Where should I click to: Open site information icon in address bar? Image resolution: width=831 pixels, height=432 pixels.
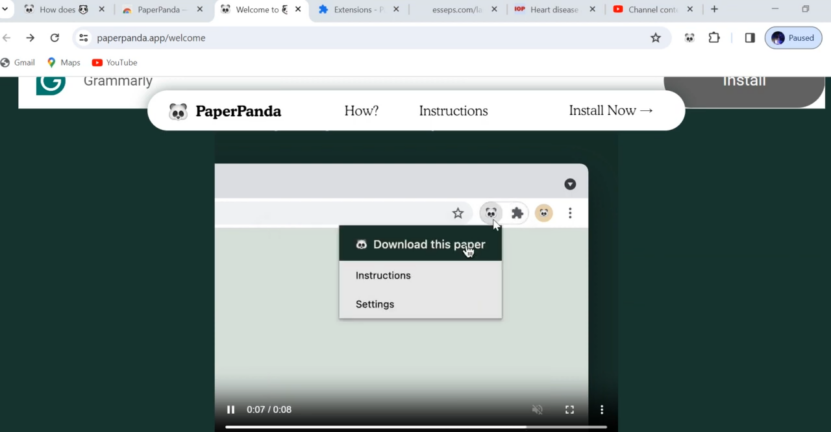tap(84, 38)
